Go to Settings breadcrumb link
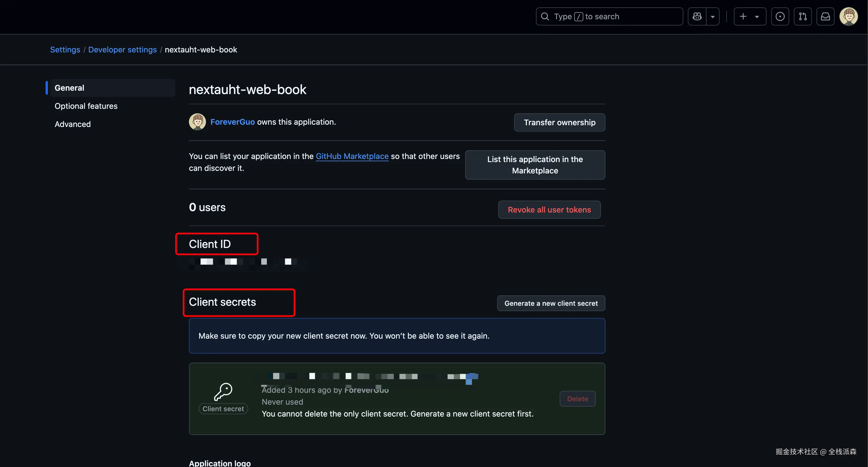868x467 pixels. tap(65, 50)
